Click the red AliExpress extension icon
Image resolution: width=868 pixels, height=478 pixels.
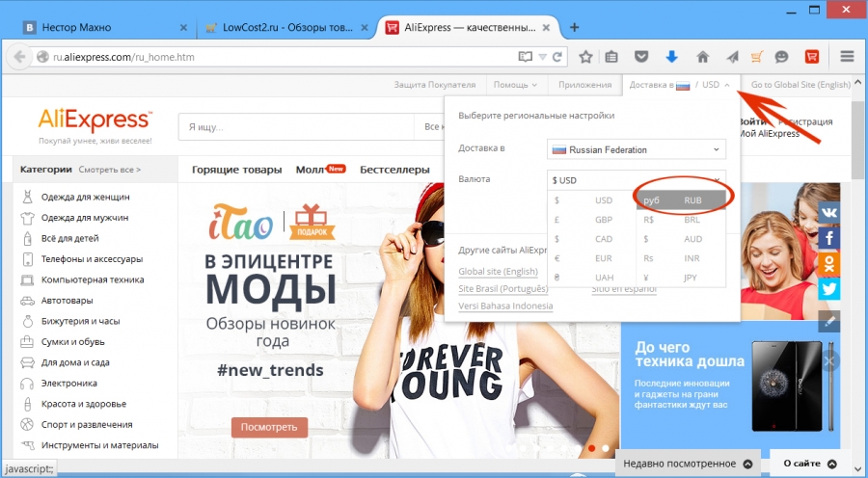811,57
